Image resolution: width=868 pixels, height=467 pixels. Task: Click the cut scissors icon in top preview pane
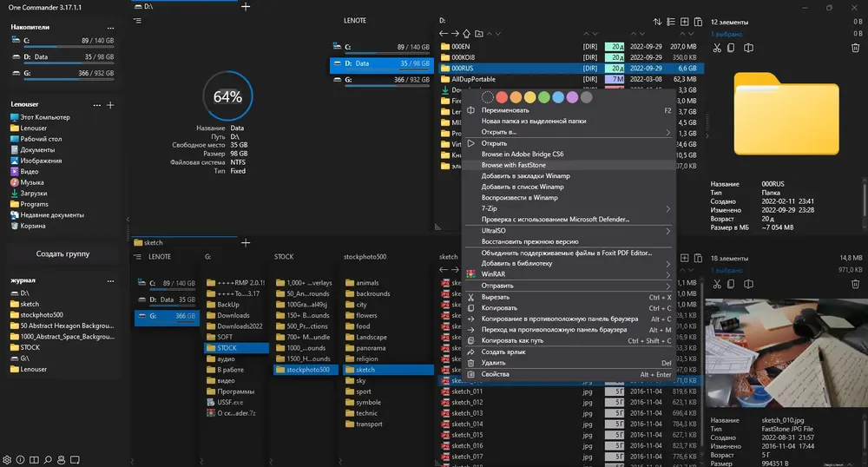tap(717, 48)
